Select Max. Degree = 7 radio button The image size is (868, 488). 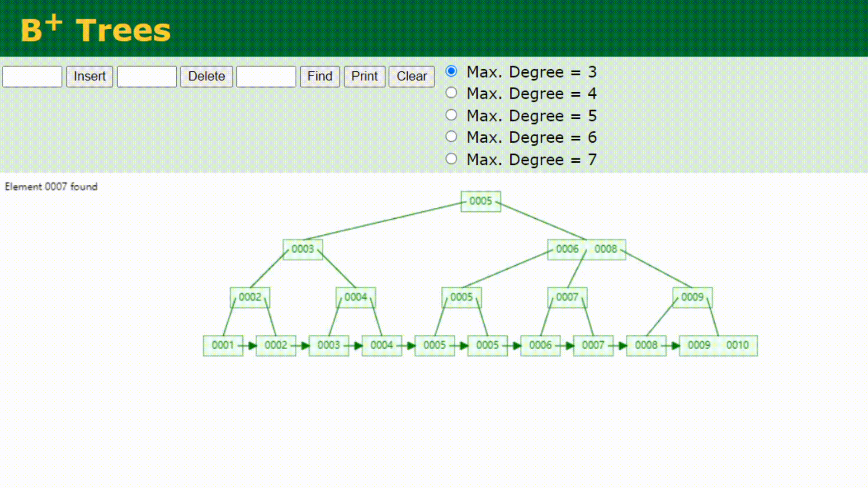[451, 159]
